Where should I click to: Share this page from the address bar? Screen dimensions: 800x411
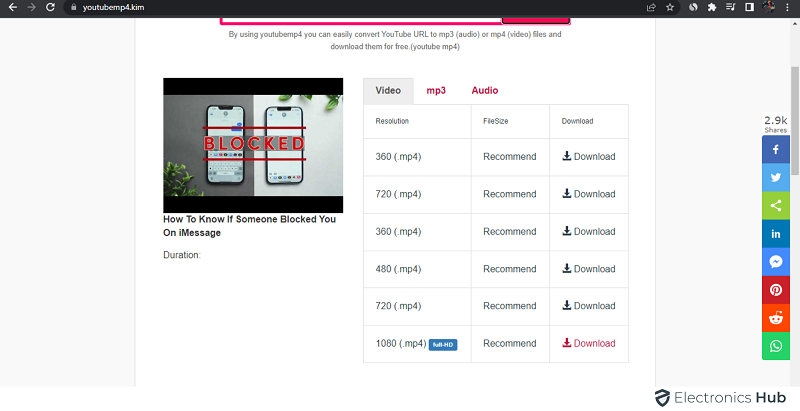[x=651, y=7]
